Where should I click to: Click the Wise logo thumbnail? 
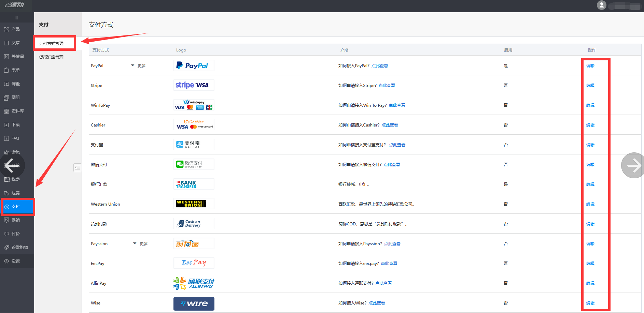coord(194,303)
